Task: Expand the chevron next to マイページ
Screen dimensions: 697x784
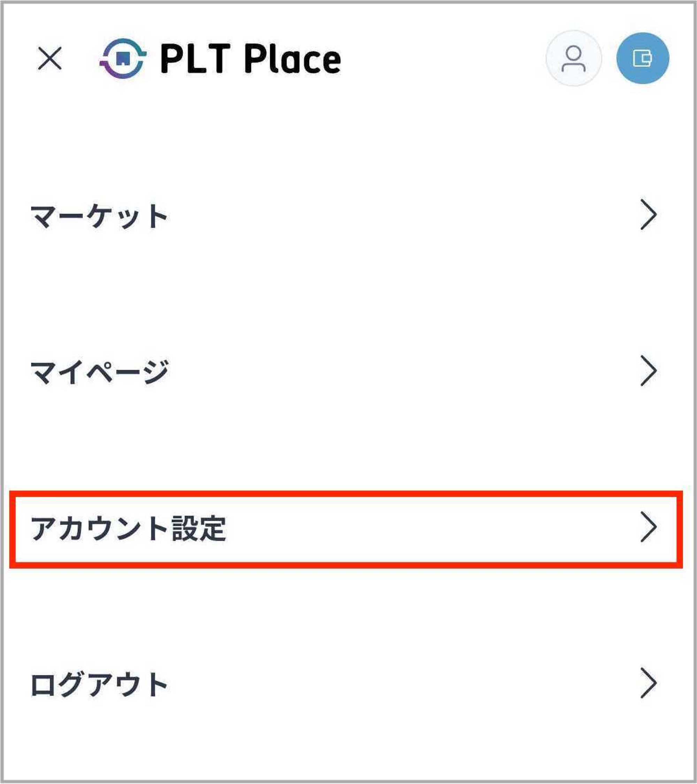Action: [648, 370]
